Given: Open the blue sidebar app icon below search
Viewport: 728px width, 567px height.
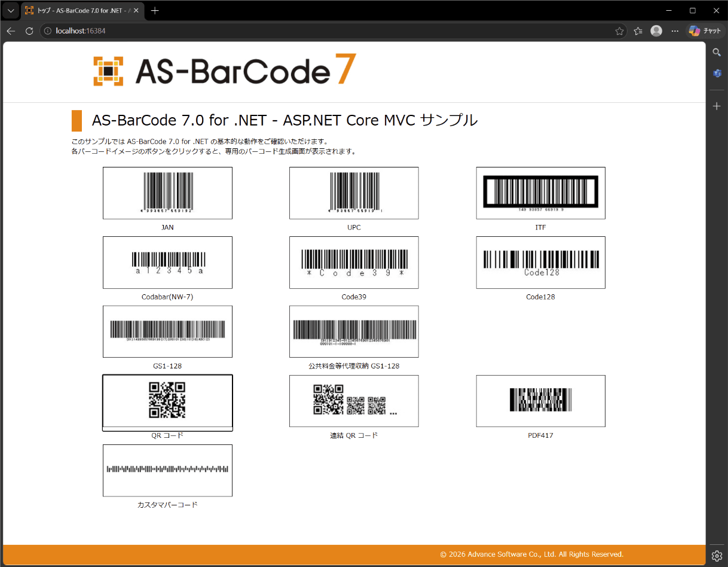Looking at the screenshot, I should click(x=717, y=74).
